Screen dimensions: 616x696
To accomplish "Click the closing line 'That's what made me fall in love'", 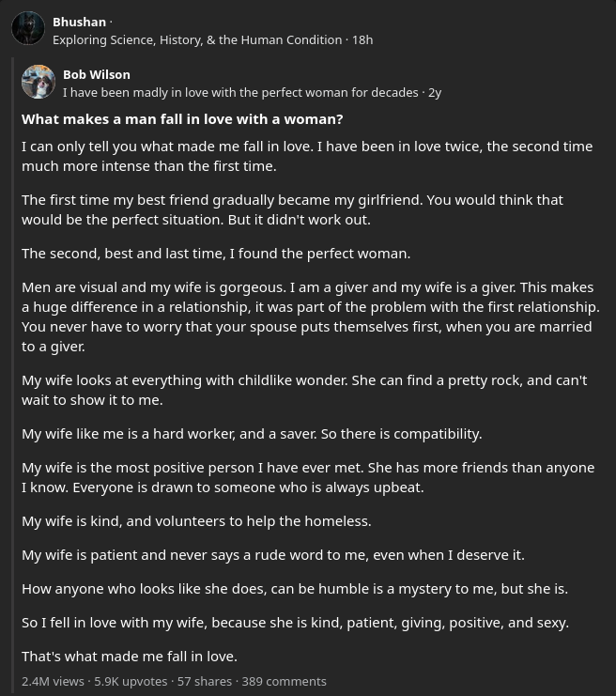I will tap(130, 657).
